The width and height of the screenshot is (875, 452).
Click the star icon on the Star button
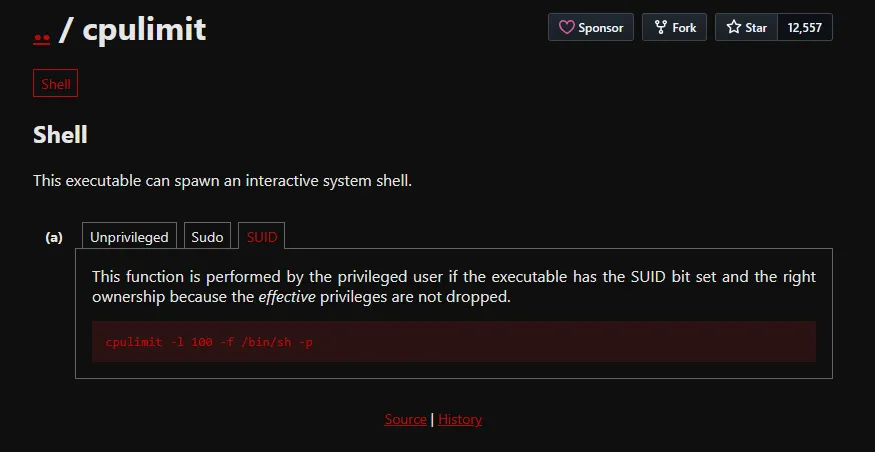point(733,28)
